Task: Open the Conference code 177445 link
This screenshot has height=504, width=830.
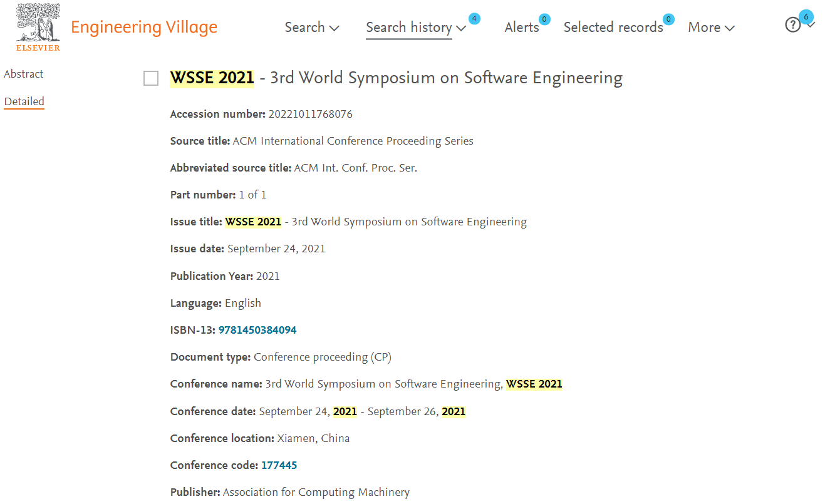Action: 279,465
